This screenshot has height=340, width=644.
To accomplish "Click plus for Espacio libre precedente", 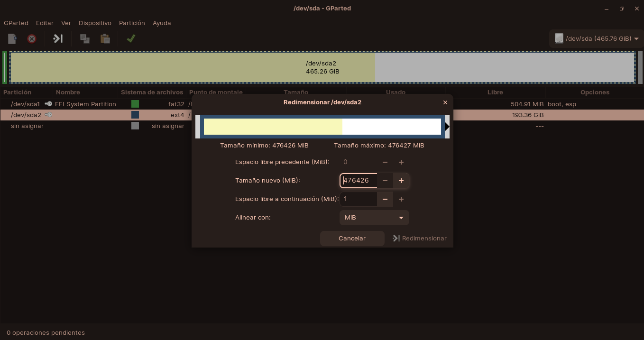I will coord(401,162).
